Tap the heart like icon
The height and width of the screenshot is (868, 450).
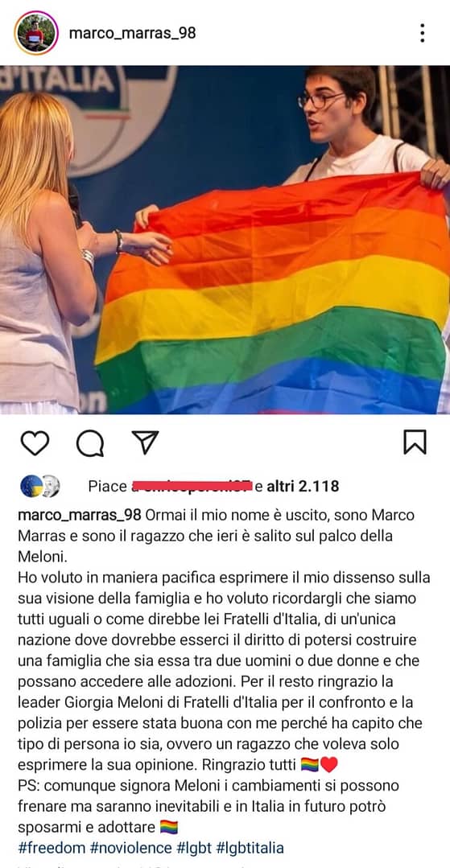(x=35, y=443)
